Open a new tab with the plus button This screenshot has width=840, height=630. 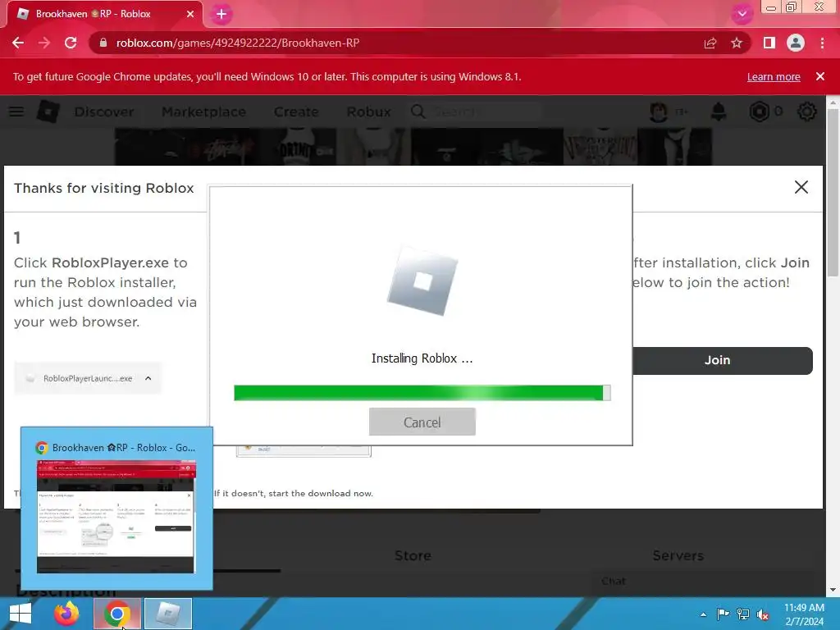(x=221, y=14)
